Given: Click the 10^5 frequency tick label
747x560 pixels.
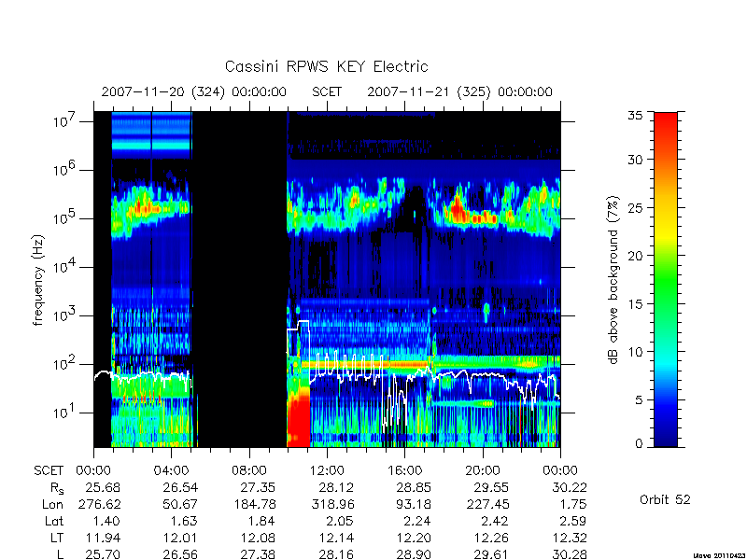Looking at the screenshot, I should [x=66, y=217].
